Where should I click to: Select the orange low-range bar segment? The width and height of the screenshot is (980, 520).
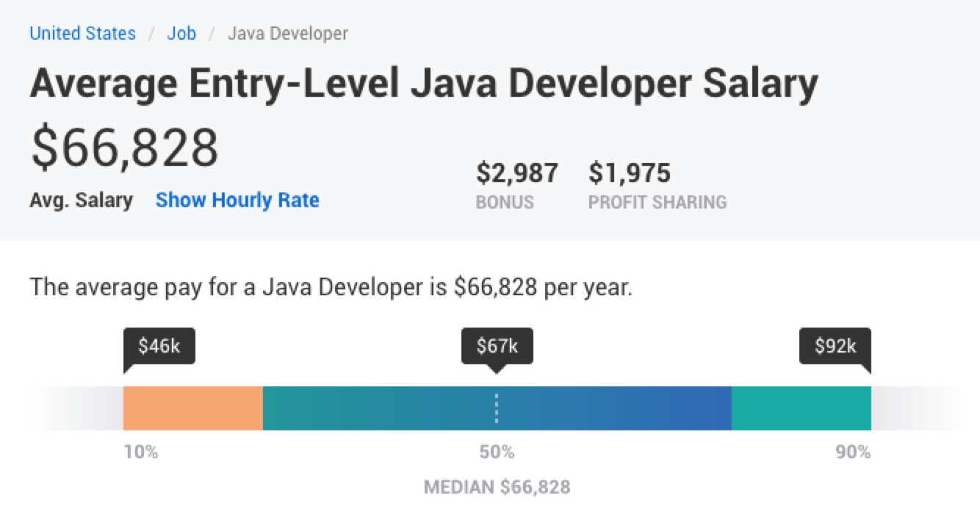click(193, 408)
